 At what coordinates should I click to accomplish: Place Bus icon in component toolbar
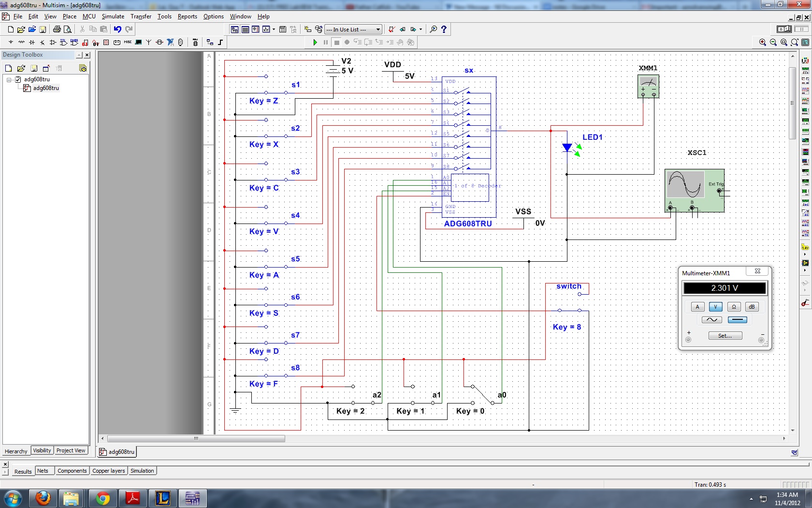tap(220, 43)
